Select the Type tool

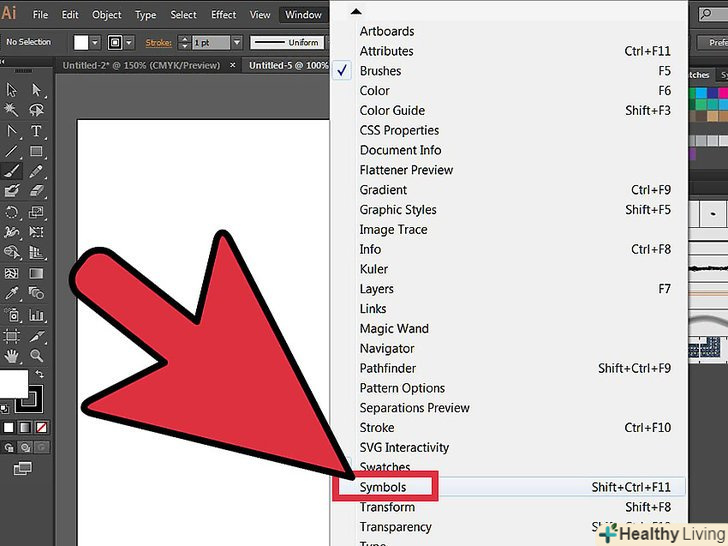tap(36, 131)
